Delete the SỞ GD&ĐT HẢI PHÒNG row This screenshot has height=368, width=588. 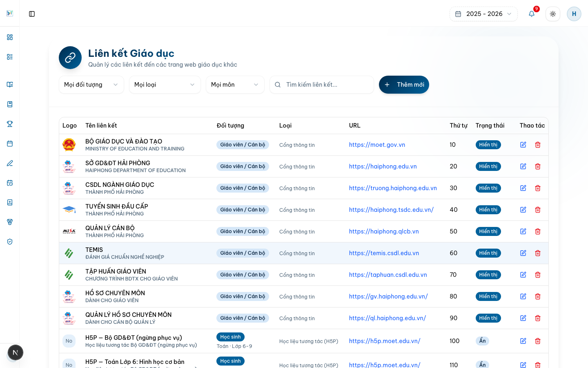tap(538, 166)
